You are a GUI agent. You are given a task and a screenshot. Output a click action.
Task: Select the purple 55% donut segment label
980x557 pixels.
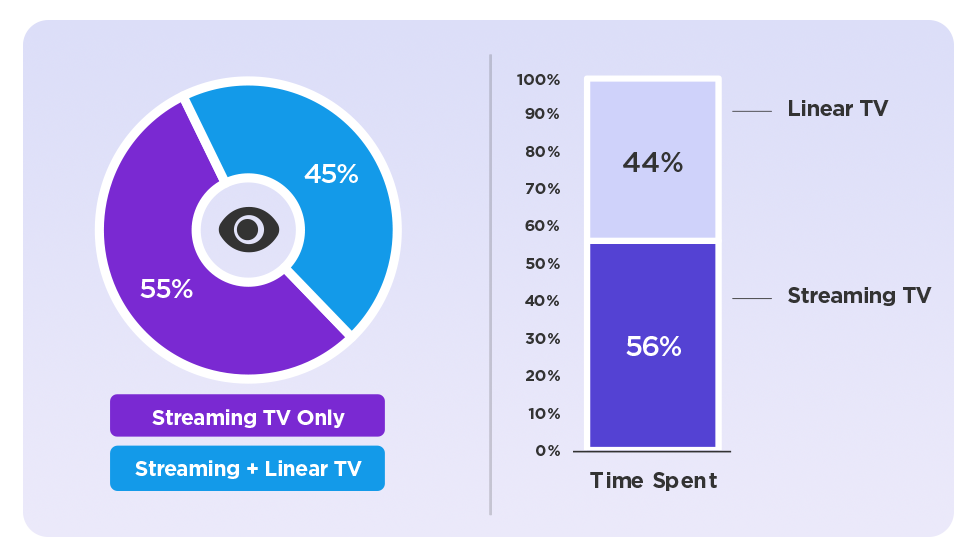coord(166,289)
